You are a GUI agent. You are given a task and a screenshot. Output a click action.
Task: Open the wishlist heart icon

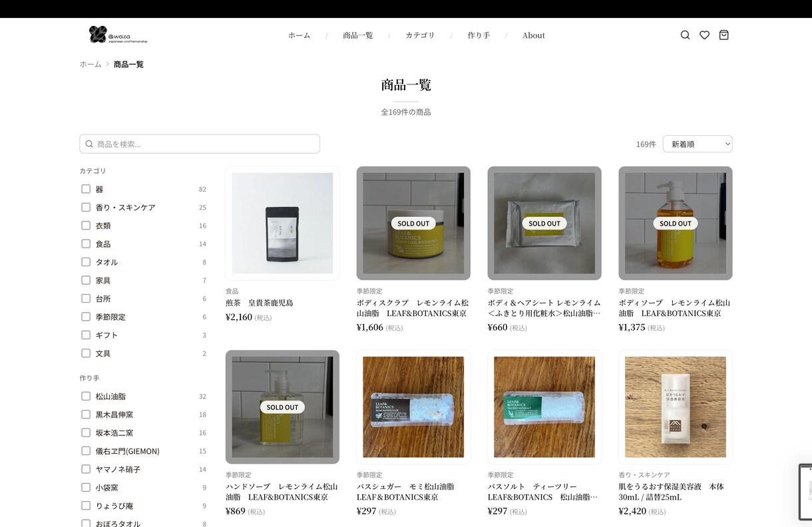704,35
